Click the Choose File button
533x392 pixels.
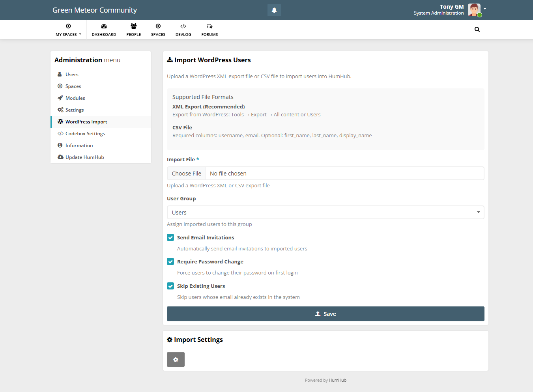point(187,174)
